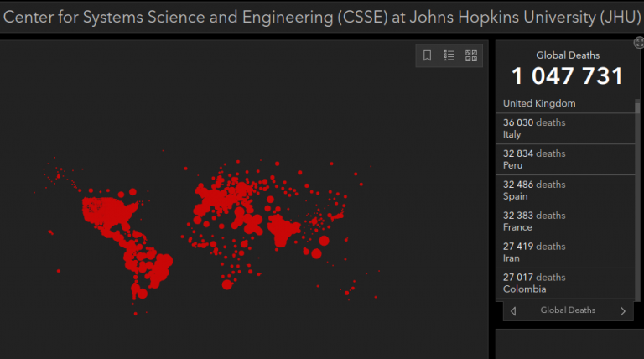This screenshot has width=644, height=359.
Task: Expand the Global Deaths panel to fullscreen
Action: pyautogui.click(x=638, y=44)
